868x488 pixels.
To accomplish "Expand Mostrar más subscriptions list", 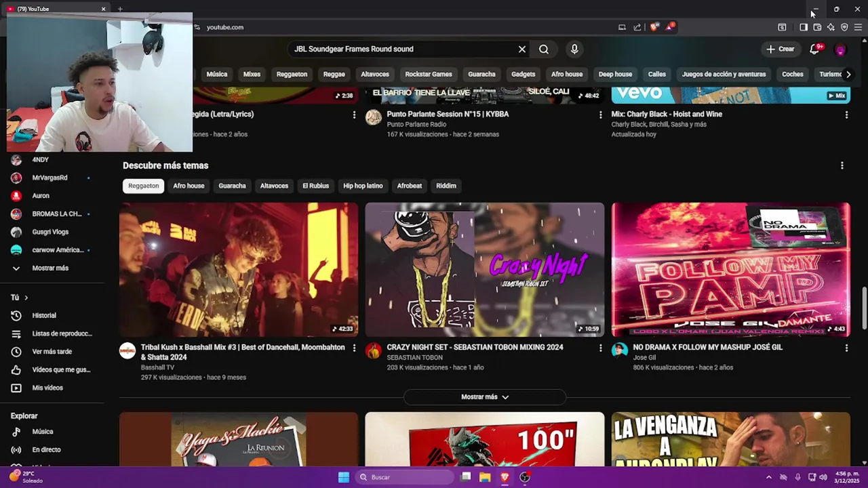I will [x=52, y=268].
